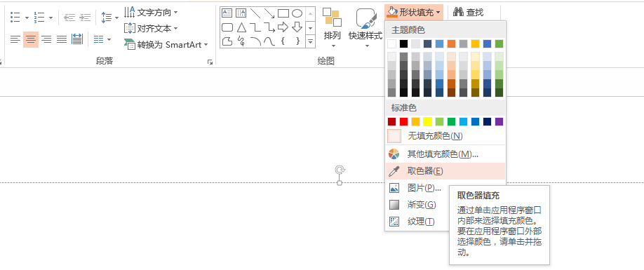
Task: Select the scribble freehand shape
Action: click(x=241, y=41)
